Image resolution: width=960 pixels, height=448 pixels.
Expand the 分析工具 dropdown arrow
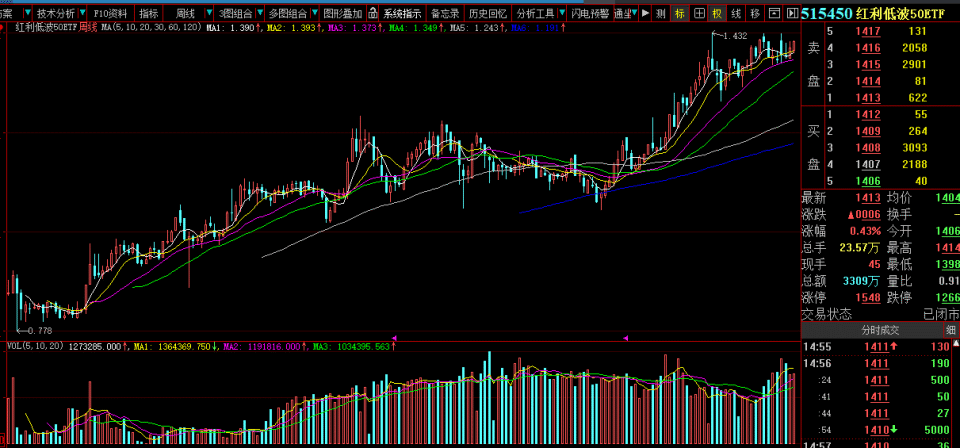pyautogui.click(x=561, y=13)
